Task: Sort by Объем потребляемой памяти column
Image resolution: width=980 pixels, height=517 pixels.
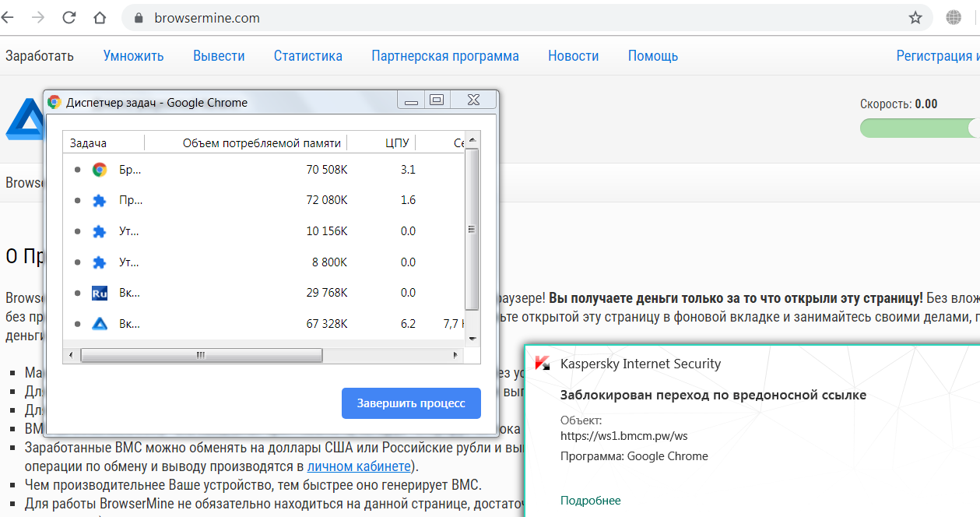Action: tap(262, 143)
